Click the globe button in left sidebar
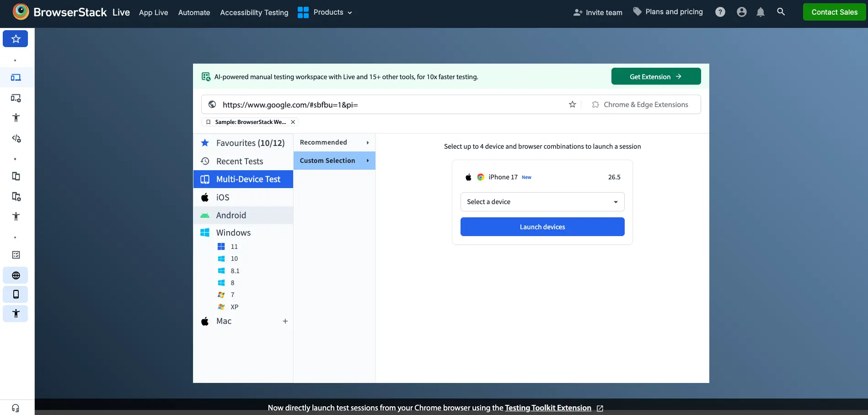 [16, 275]
